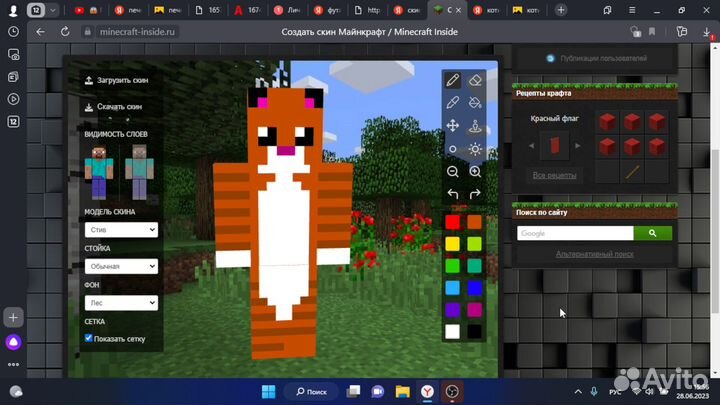Choose the yellow color swatch
This screenshot has width=720, height=405.
(452, 244)
